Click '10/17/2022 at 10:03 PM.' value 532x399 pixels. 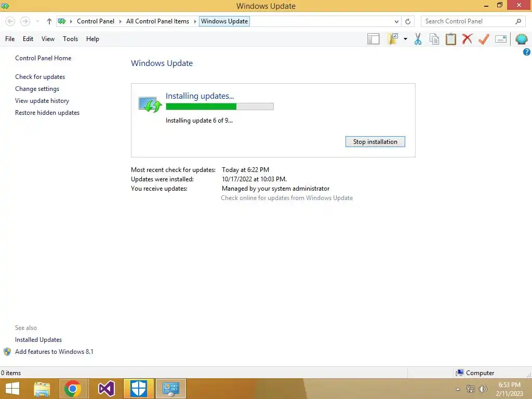(254, 179)
